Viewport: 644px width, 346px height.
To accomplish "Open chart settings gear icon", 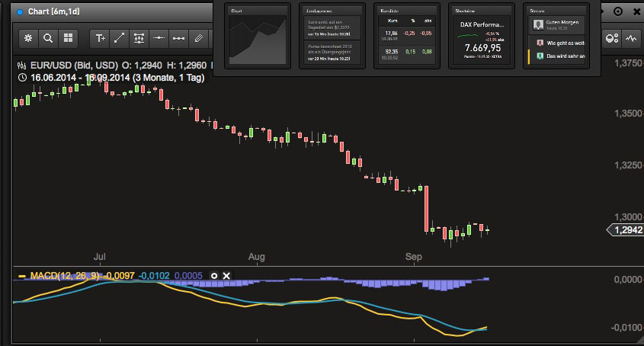I will 28,38.
